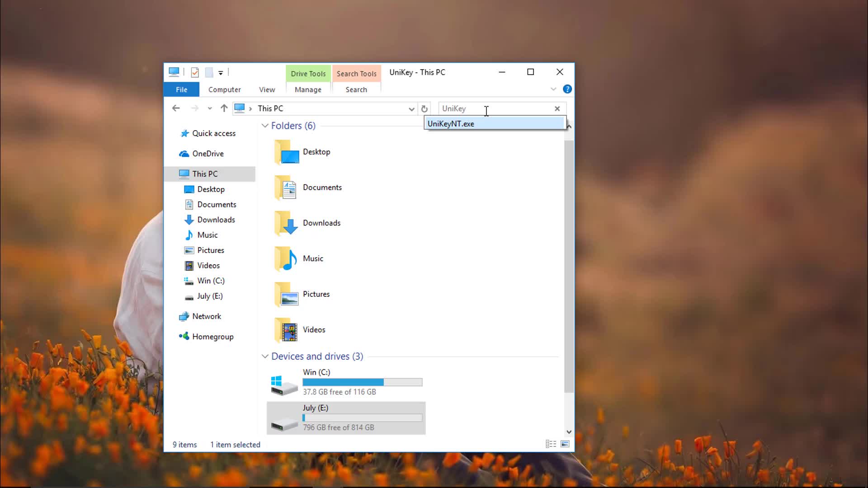Click '796 GB free of 814 GB' text
The width and height of the screenshot is (868, 488).
339,427
